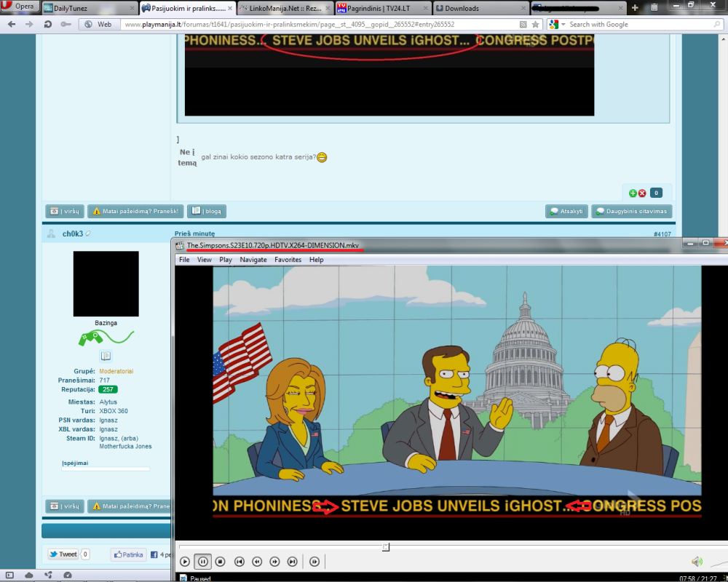Screen dimensions: 728x582
Task: Skip to the next file in player
Action: pyautogui.click(x=292, y=562)
